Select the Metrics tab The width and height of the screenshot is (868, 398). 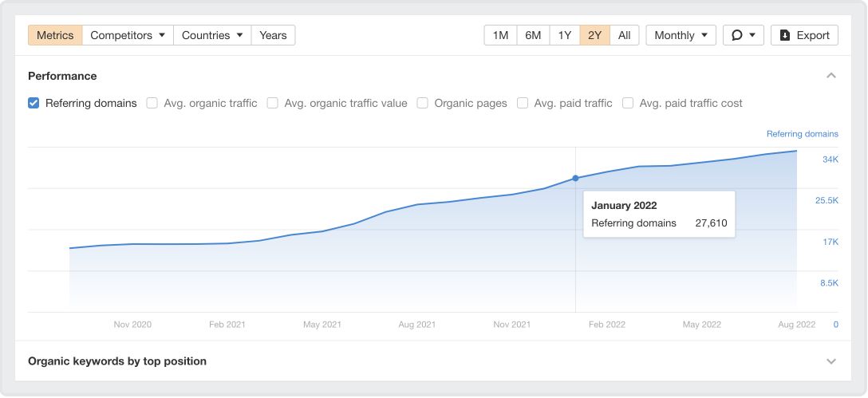click(55, 35)
